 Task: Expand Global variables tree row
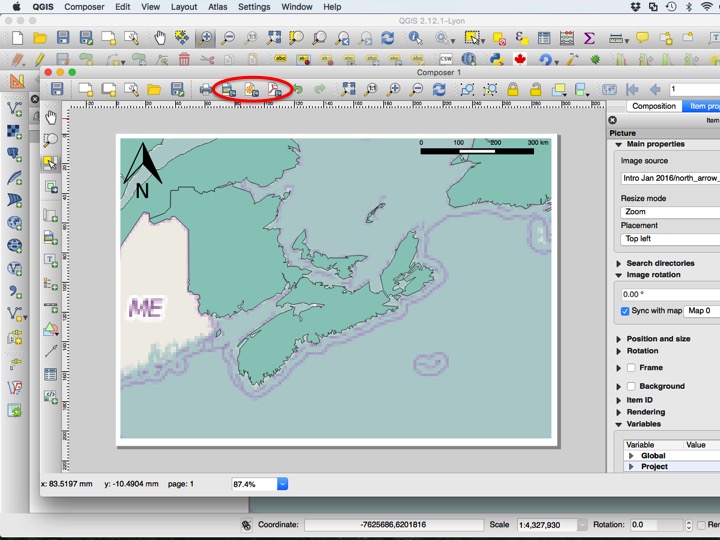coord(631,456)
